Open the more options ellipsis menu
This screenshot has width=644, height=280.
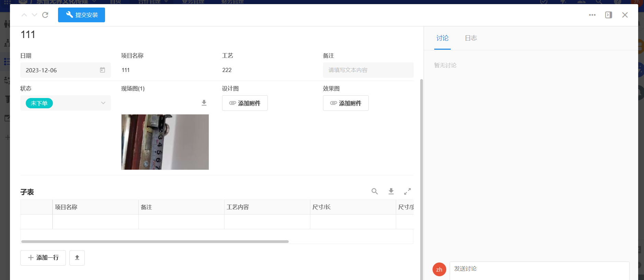tap(592, 15)
